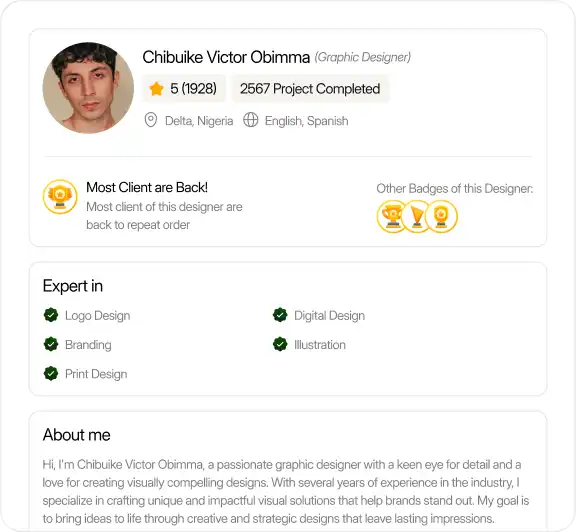Click the Most Client are Back trophy badge
This screenshot has width=576, height=532.
pyautogui.click(x=60, y=197)
